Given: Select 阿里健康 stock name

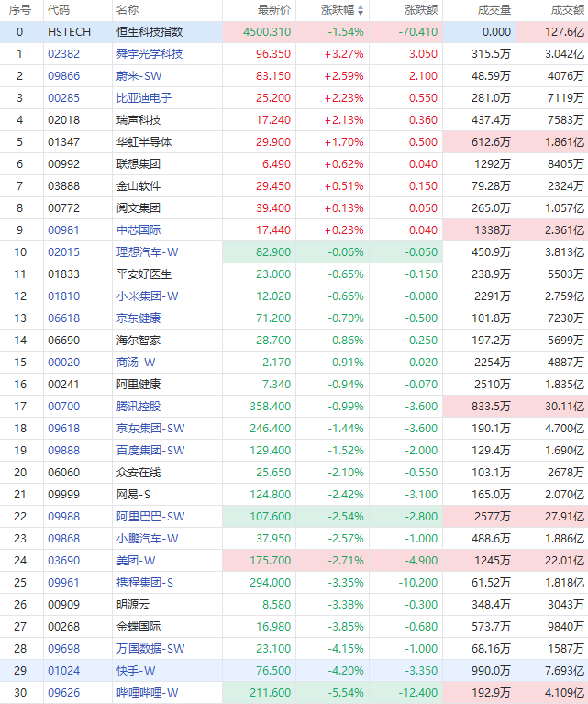Looking at the screenshot, I should [x=139, y=384].
